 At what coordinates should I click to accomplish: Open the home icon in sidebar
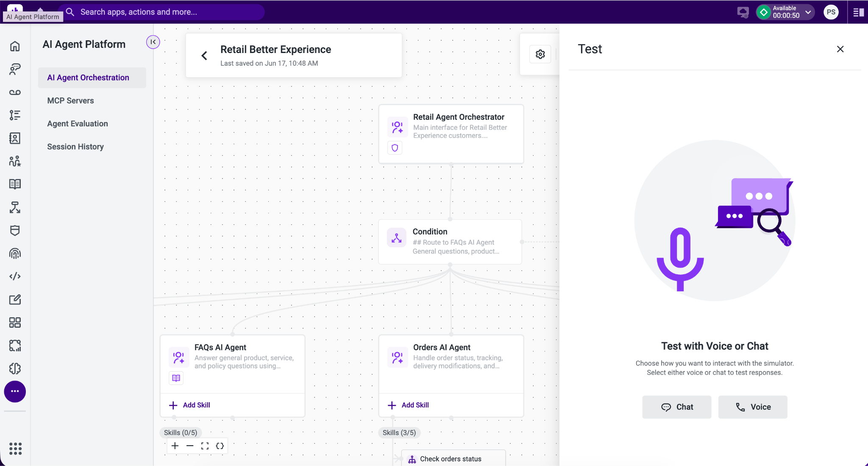click(15, 46)
